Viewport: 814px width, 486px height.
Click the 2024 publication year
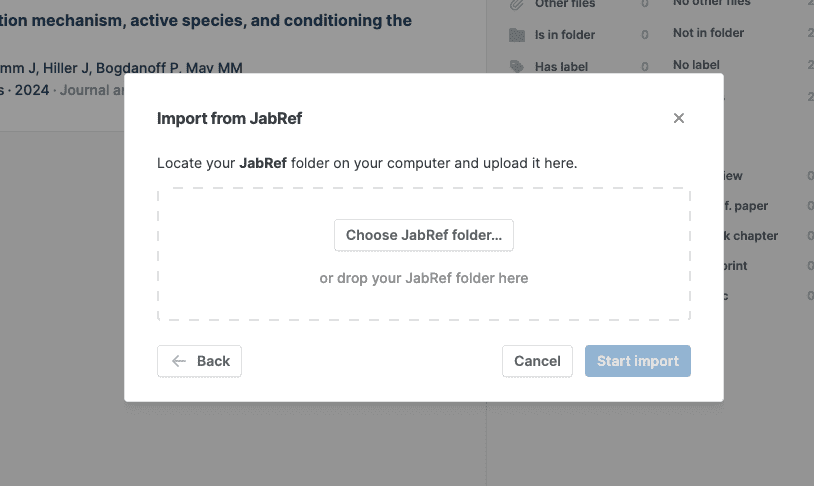pyautogui.click(x=33, y=90)
